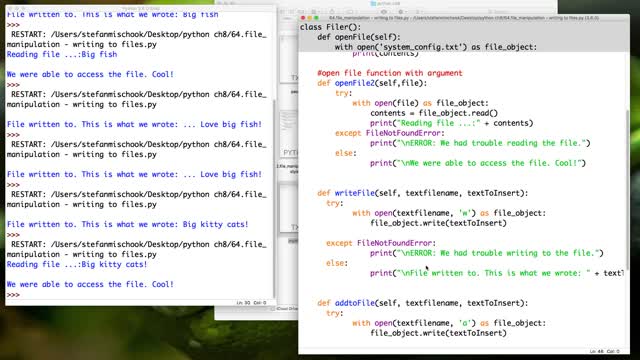This screenshot has height=360, width=640.
Task: Click the 'We had trouble reading the file.' print line
Action: pos(480,143)
